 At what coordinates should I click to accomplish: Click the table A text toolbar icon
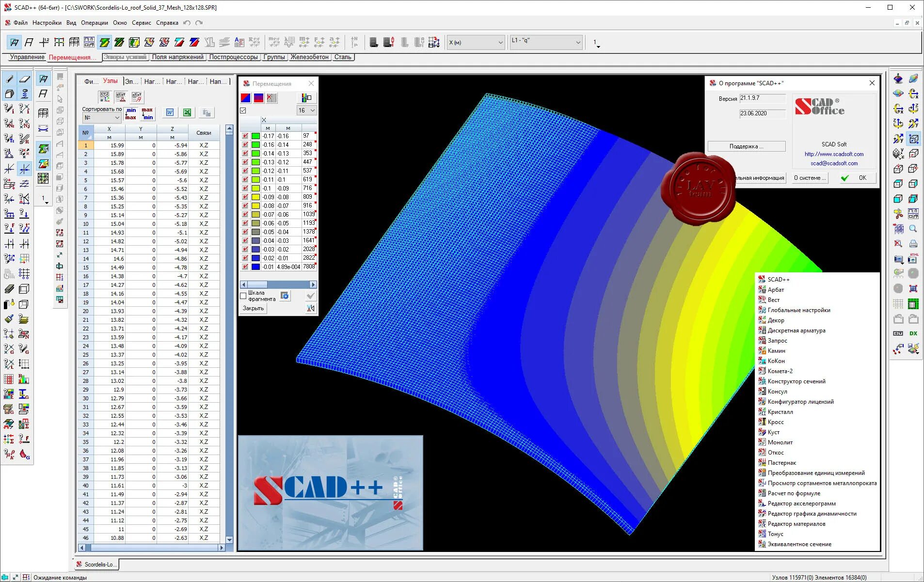239,42
